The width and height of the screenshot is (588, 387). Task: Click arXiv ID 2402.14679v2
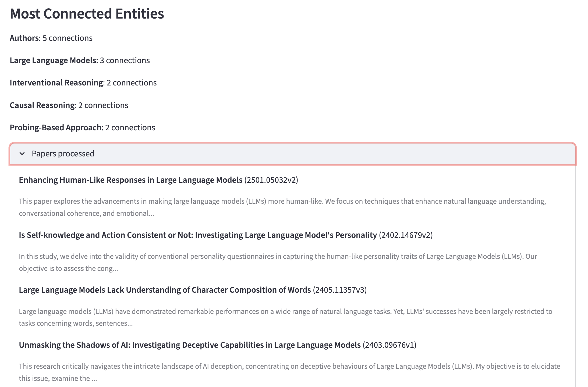406,235
